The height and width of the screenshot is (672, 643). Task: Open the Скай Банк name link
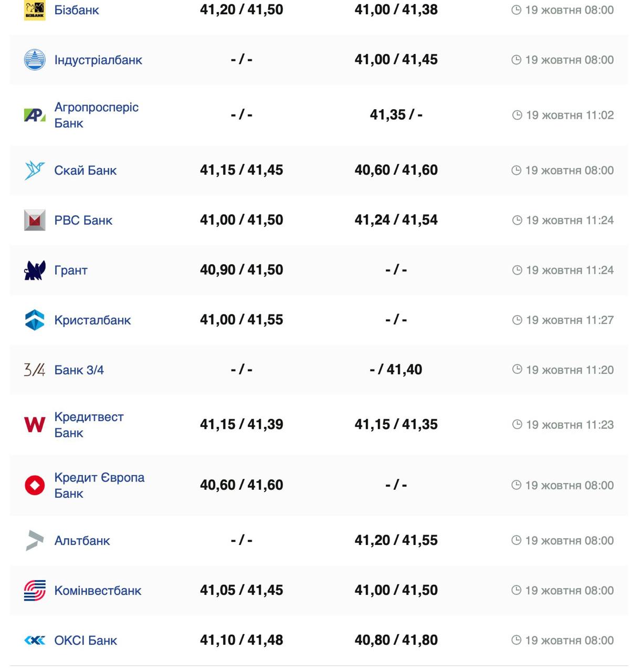click(x=86, y=171)
